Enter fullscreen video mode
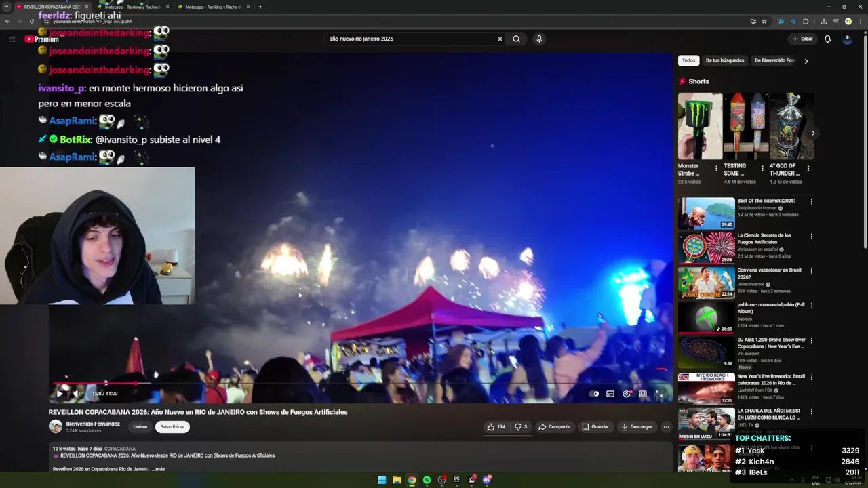Screen dimensions: 868x488 658,394
